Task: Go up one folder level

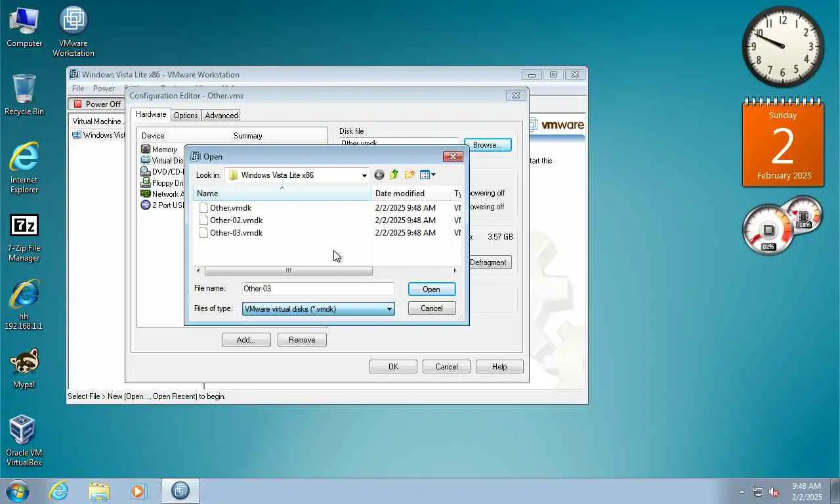Action: pyautogui.click(x=394, y=175)
